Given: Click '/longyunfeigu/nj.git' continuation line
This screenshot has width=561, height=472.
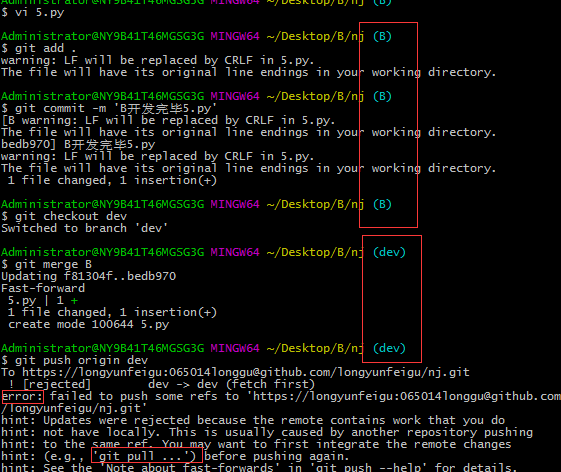Looking at the screenshot, I should (x=74, y=408).
